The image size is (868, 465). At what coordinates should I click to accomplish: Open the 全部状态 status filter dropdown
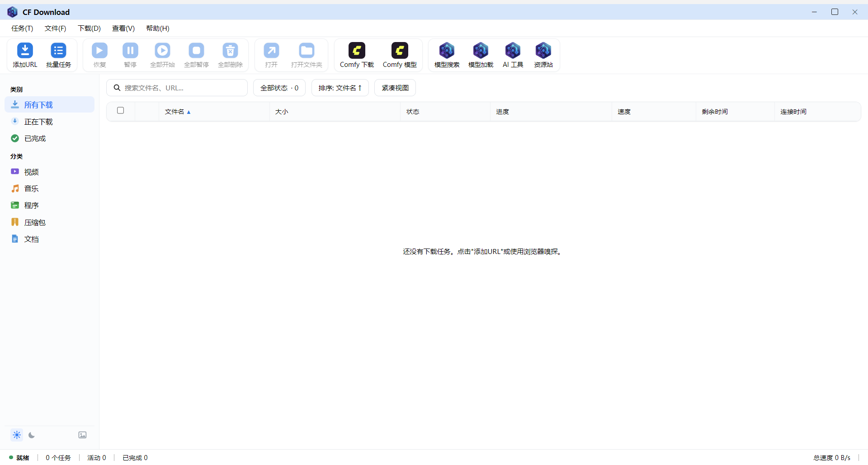click(x=279, y=88)
